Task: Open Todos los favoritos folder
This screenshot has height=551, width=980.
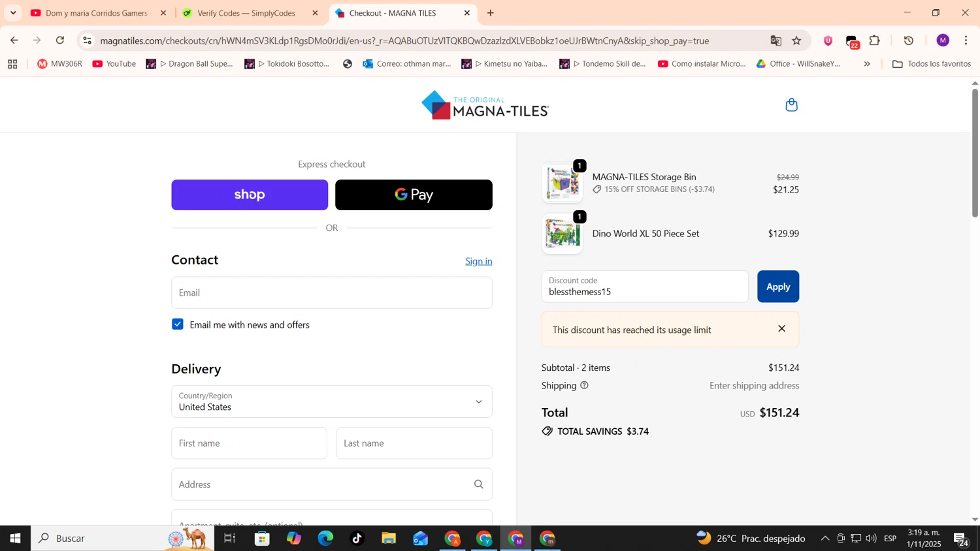Action: pos(931,64)
